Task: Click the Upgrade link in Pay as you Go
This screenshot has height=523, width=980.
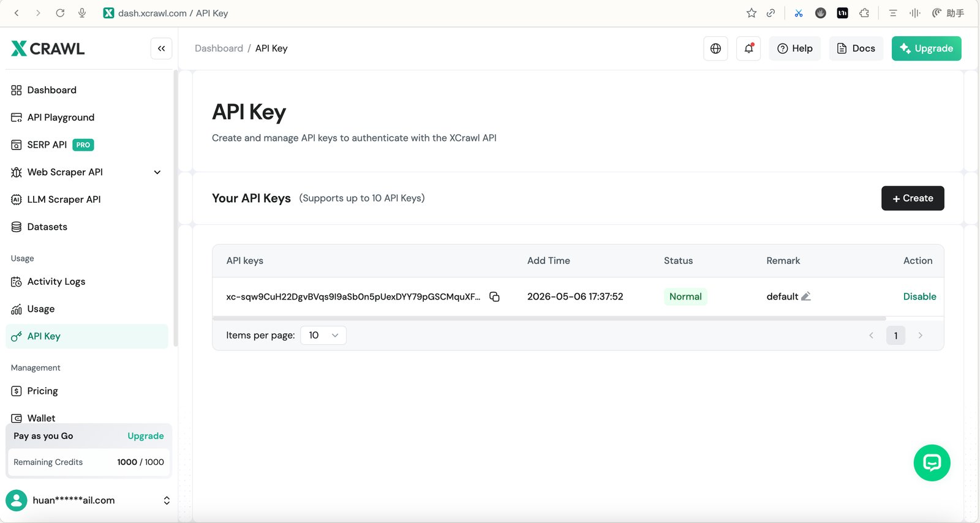Action: (x=146, y=436)
